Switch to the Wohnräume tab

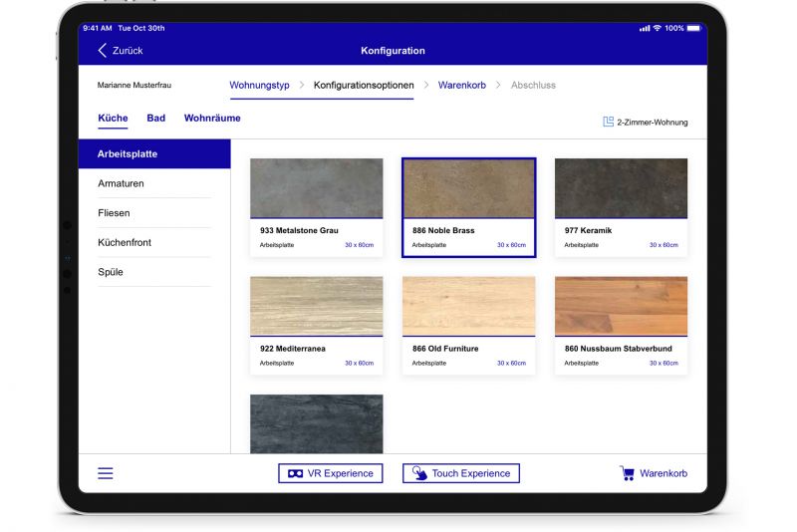tap(212, 119)
